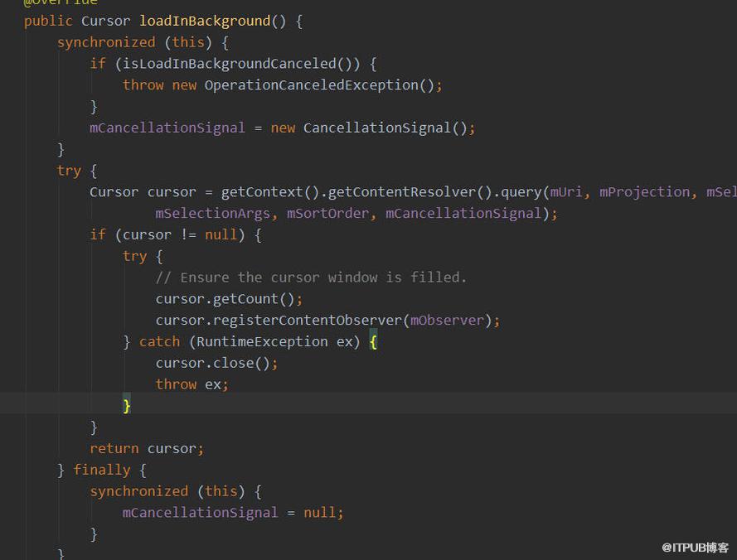The image size is (737, 560).
Task: Click the getContentResolver call
Action: click(x=402, y=191)
